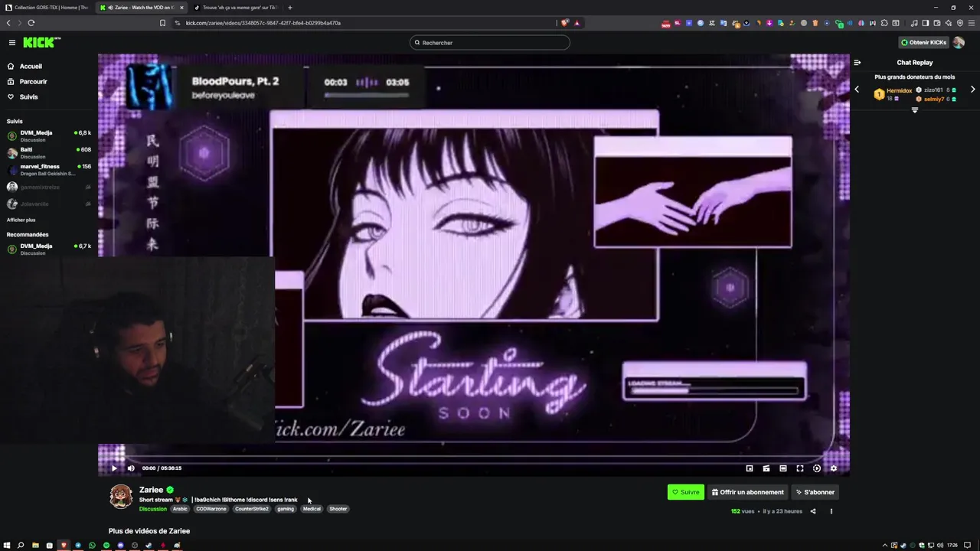Click the browser address bar URL

263,23
